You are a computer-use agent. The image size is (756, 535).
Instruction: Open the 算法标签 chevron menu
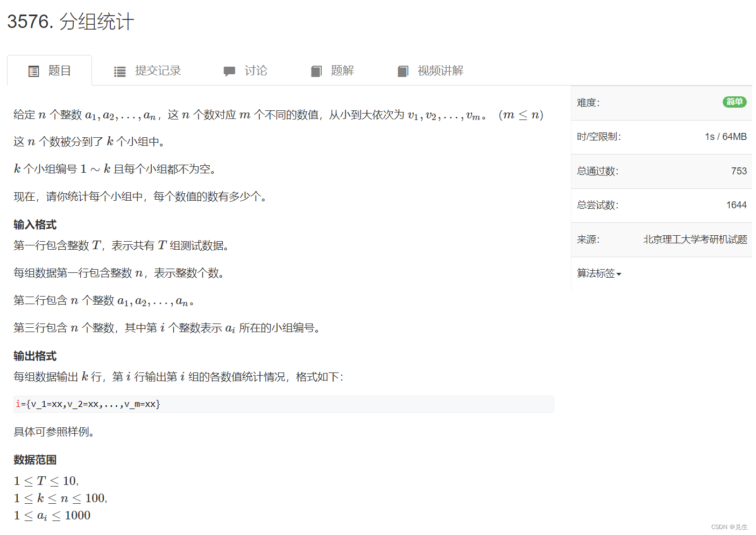618,273
